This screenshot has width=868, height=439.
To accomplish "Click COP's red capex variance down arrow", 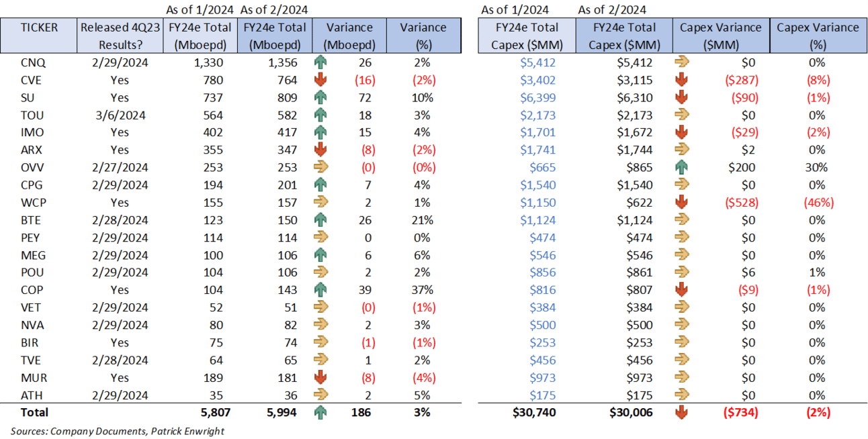I will pos(681,289).
